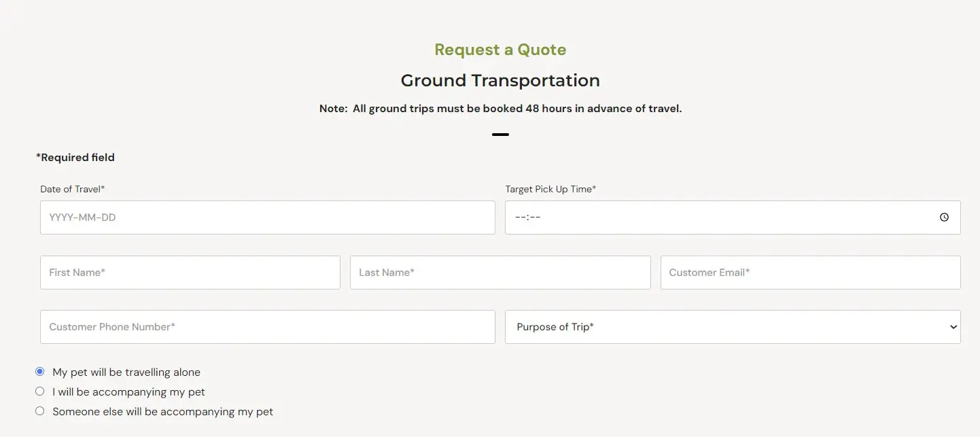Click the 'Ground Transportation' title

pyautogui.click(x=500, y=80)
